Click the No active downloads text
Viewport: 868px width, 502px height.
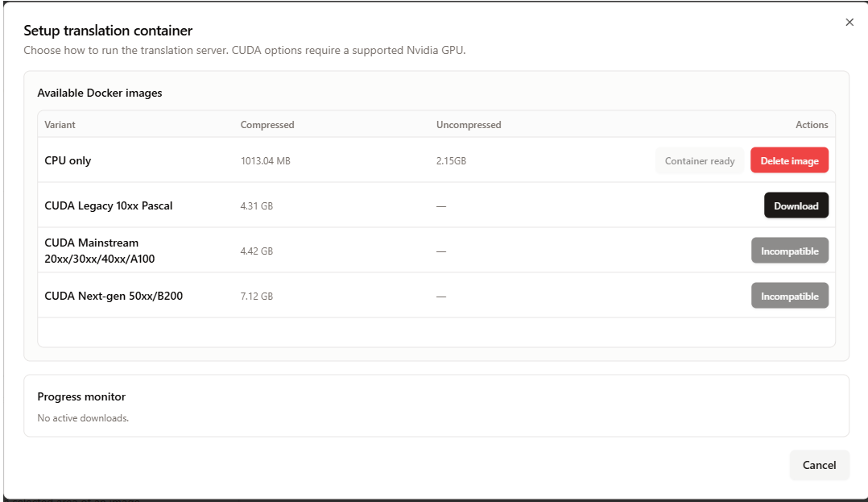pos(83,417)
